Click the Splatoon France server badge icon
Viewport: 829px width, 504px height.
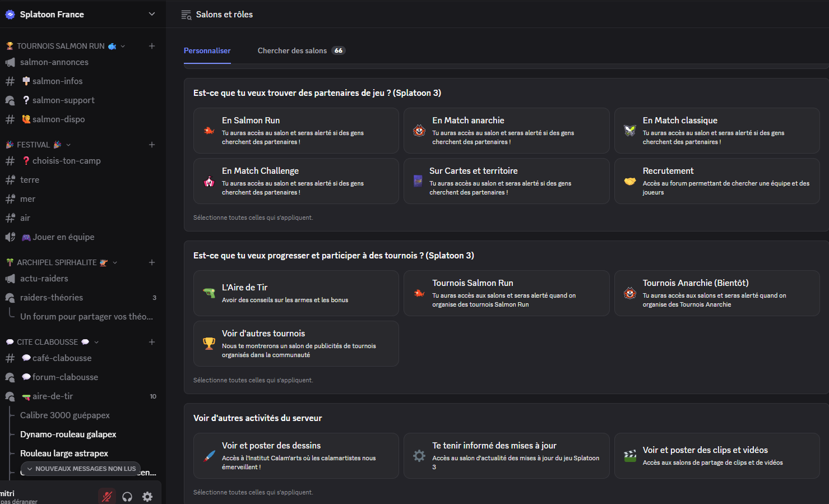tap(10, 15)
